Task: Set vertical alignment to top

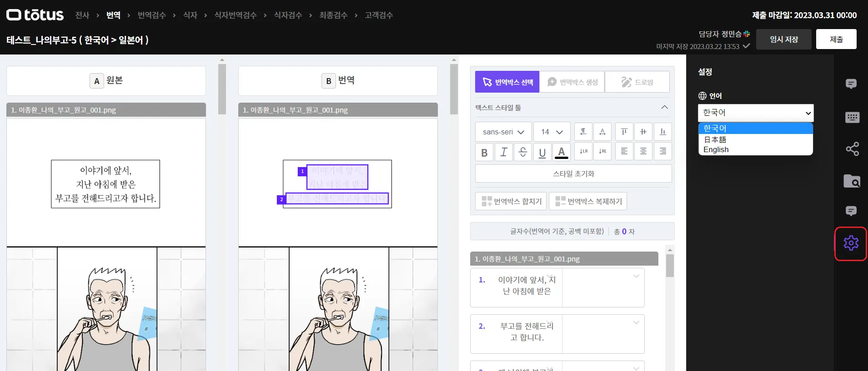Action: point(624,132)
